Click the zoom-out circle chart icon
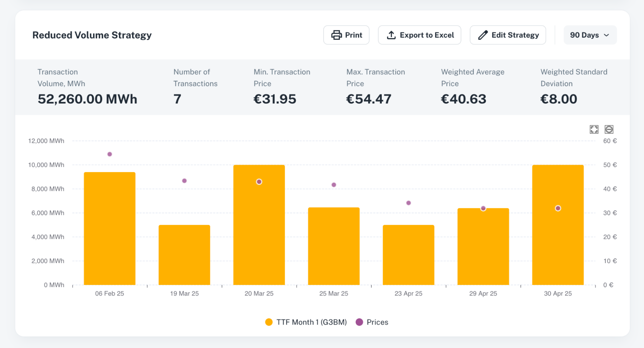This screenshot has width=644, height=348. click(x=609, y=130)
